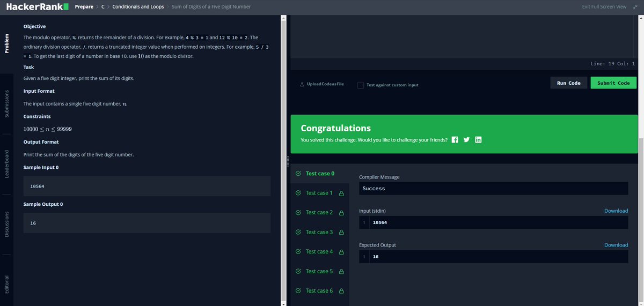Viewport: 644px width, 306px height.
Task: Click the HackerRank logo
Action: [37, 6]
